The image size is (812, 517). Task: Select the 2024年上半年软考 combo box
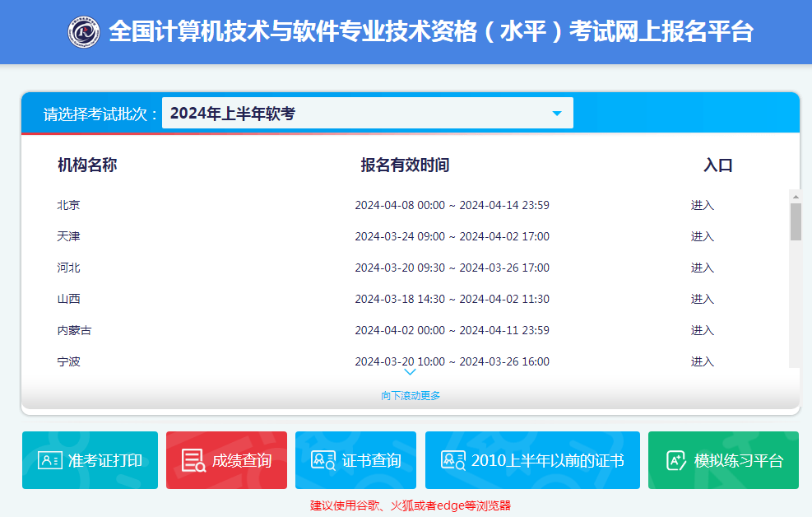pyautogui.click(x=367, y=113)
